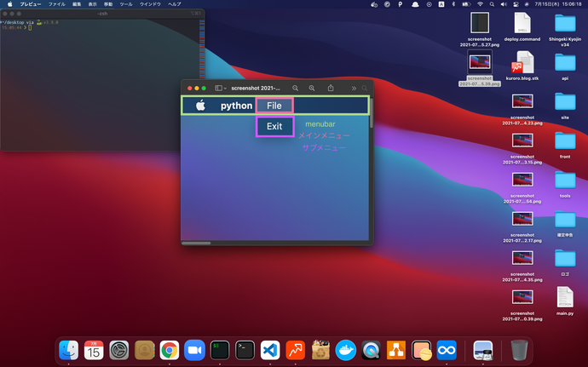Viewport: 588px width, 367px height.
Task: Open the Wi-Fi status menu
Action: (x=480, y=4)
